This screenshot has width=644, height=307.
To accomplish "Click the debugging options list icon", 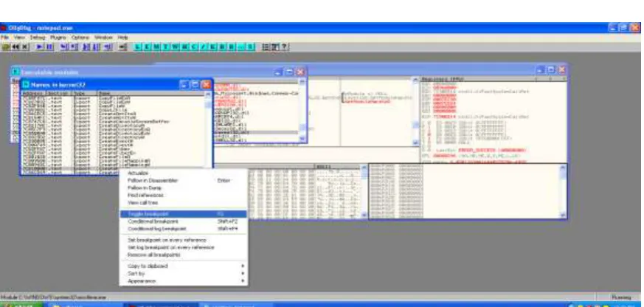I will pos(266,46).
